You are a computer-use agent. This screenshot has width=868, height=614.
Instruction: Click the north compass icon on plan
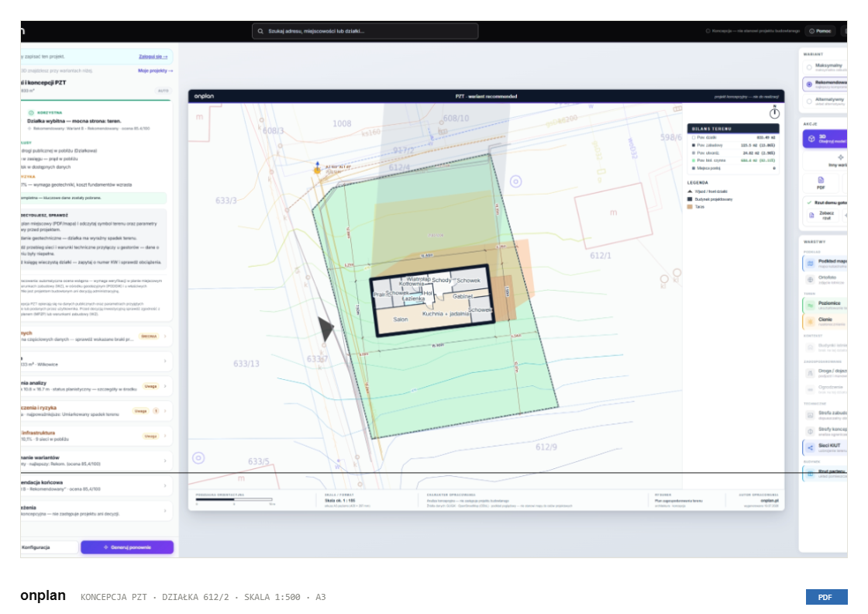774,113
